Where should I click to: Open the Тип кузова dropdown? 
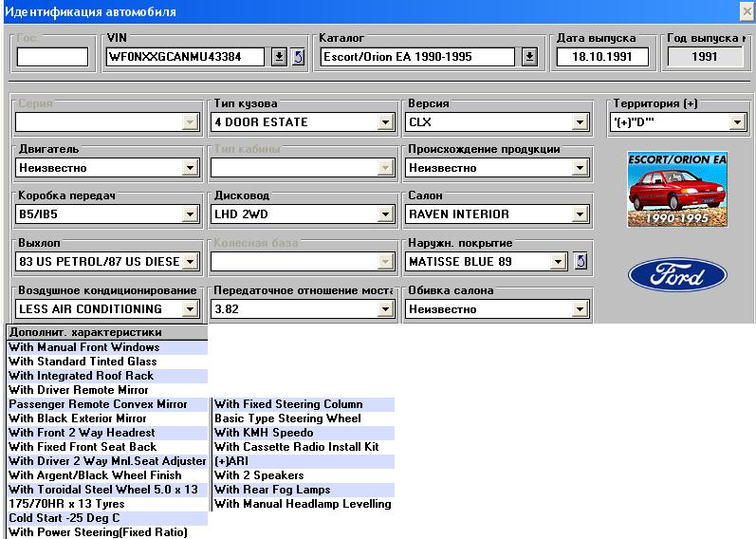[x=385, y=122]
